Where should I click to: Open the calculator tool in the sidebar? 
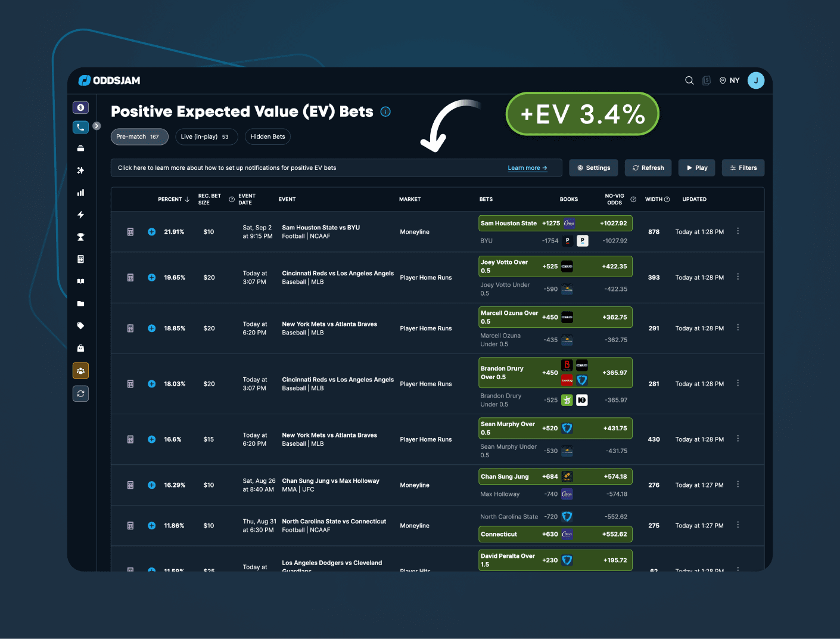point(80,259)
